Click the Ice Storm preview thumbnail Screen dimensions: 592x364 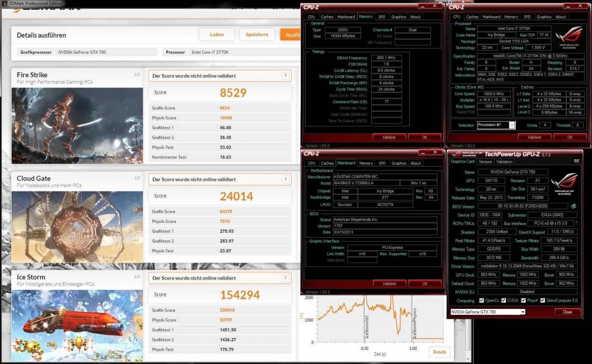point(77,325)
